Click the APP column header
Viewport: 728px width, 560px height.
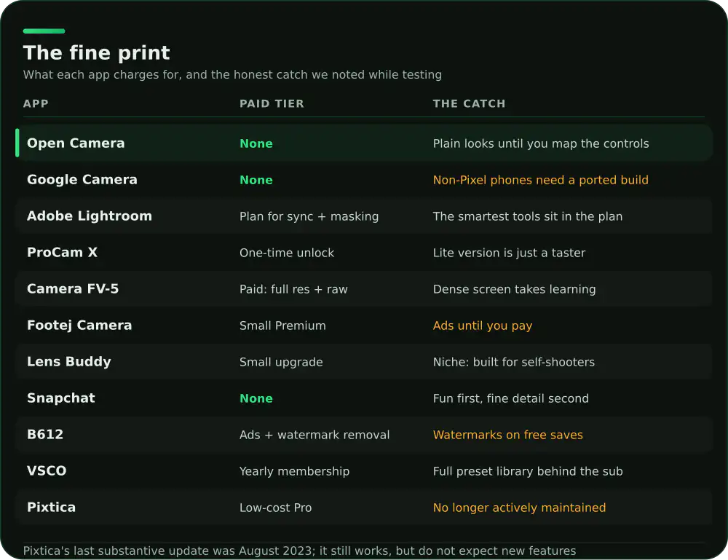click(x=36, y=103)
